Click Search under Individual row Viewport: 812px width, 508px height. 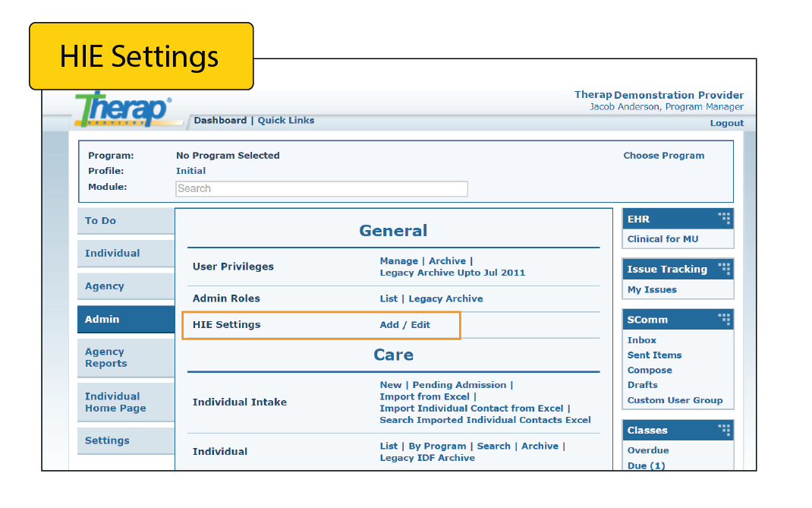493,446
